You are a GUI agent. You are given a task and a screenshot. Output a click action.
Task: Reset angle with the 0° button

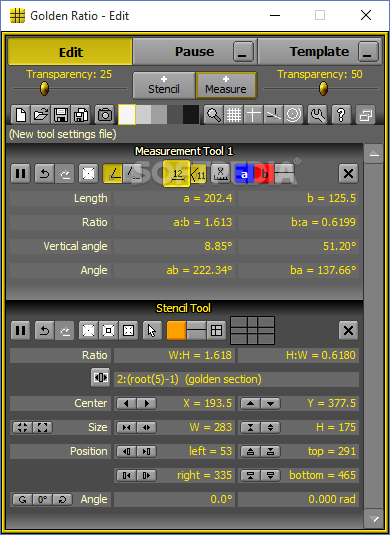click(x=42, y=500)
